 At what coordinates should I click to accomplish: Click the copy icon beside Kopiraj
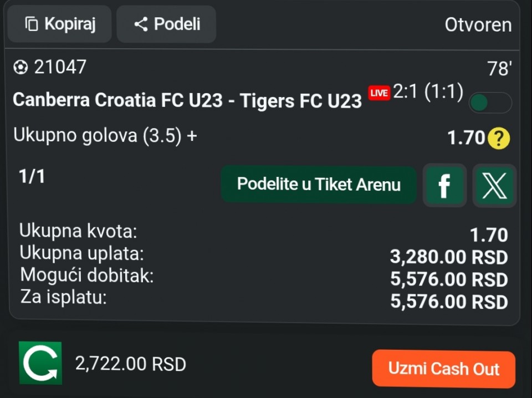coord(32,24)
